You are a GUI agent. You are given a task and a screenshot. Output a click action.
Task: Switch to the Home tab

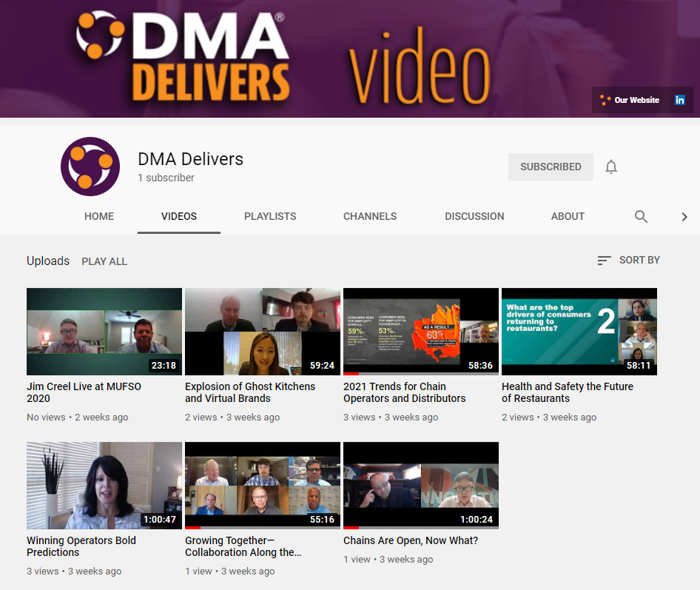[x=99, y=217]
